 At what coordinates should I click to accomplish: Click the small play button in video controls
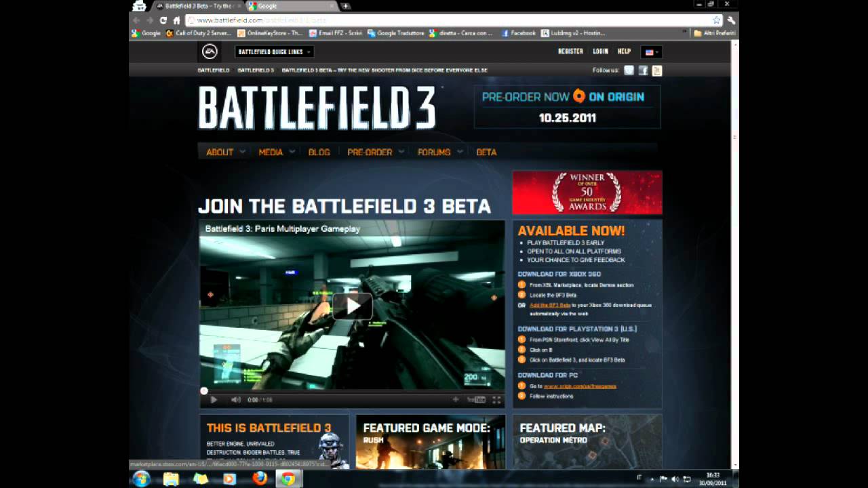(214, 400)
